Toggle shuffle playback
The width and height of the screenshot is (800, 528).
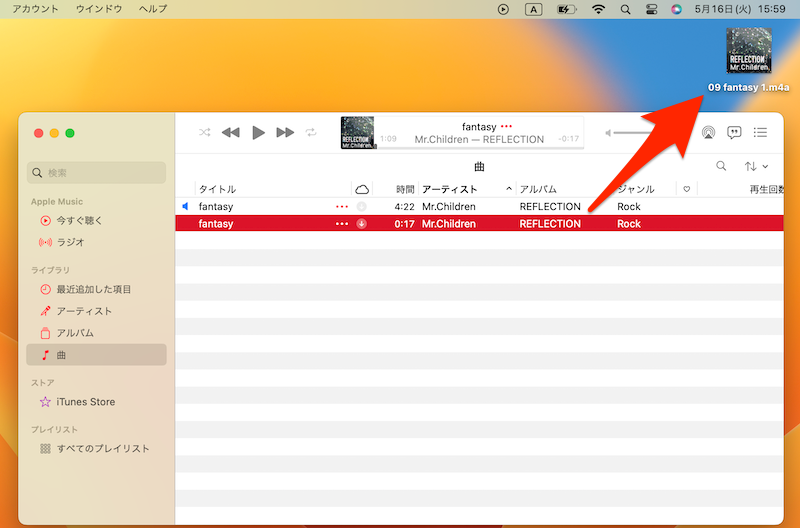(x=205, y=133)
